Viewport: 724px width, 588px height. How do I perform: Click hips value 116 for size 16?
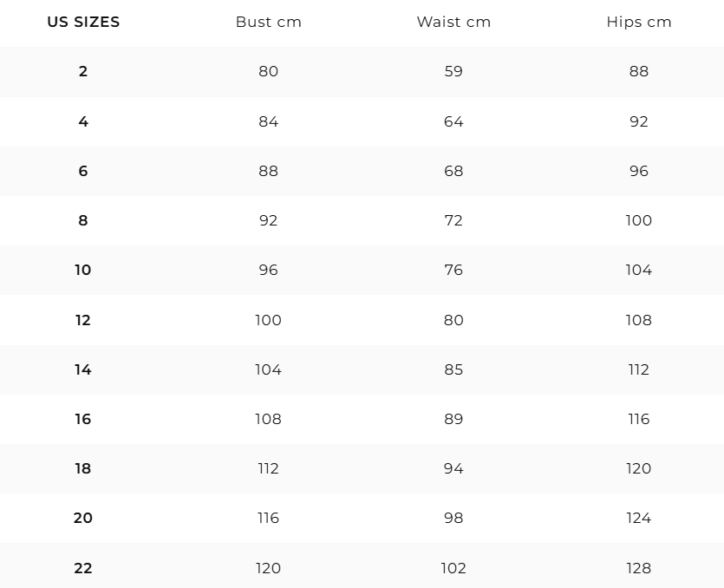638,419
